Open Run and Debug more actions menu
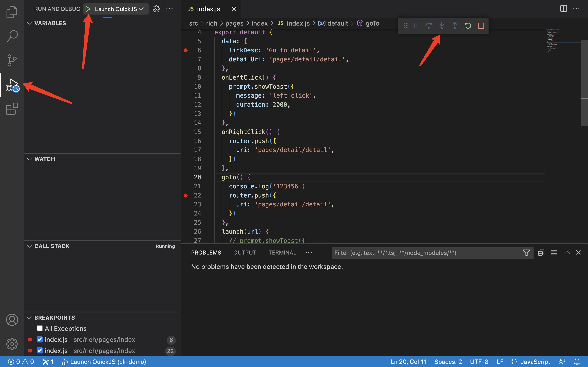Viewport: 588px width, 367px height. [x=169, y=9]
